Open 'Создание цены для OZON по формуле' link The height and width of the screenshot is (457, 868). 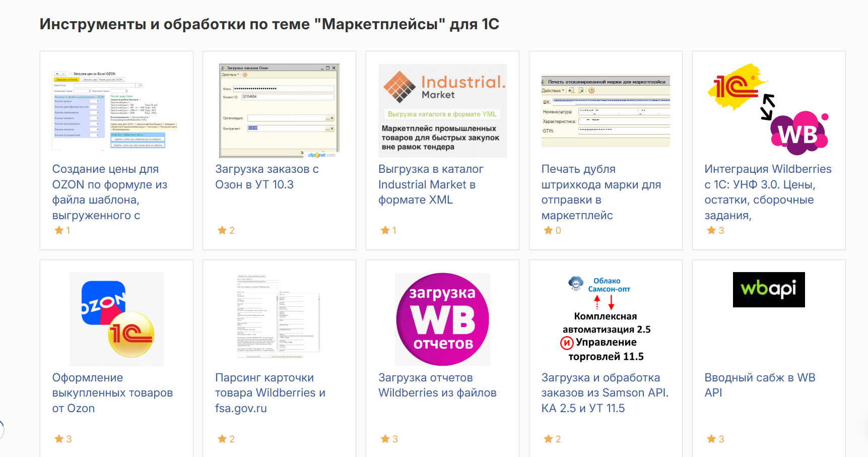coord(110,192)
